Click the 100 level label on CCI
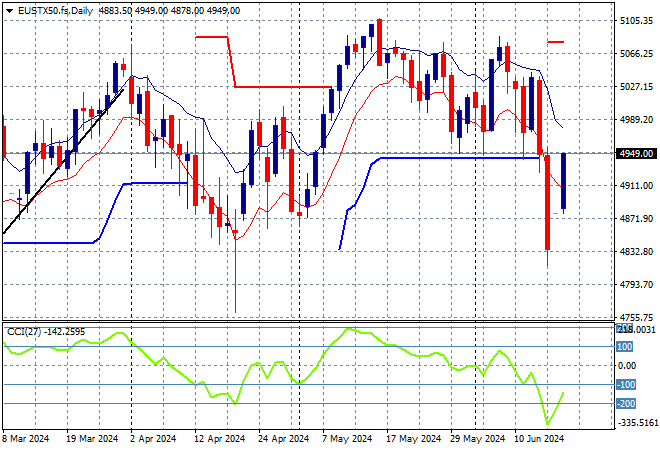660x450 pixels. tap(625, 347)
